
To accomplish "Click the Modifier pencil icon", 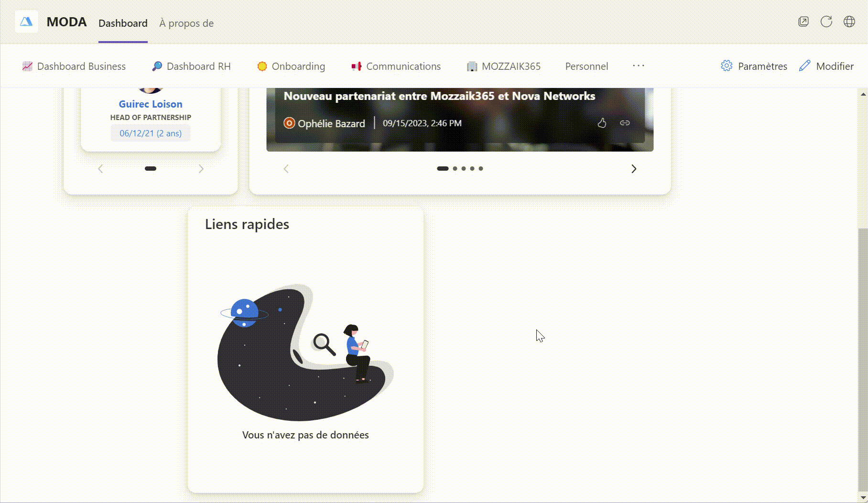I will click(805, 66).
